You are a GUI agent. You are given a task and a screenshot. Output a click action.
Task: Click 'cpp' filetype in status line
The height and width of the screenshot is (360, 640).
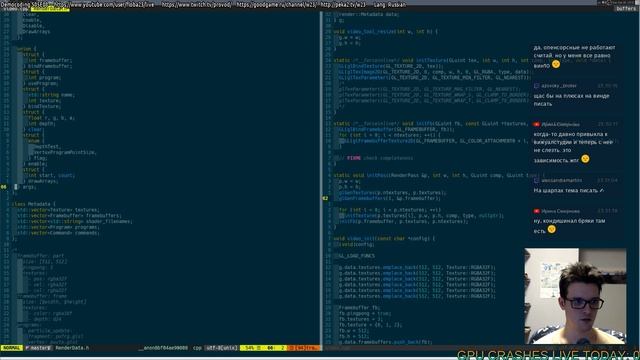click(197, 348)
